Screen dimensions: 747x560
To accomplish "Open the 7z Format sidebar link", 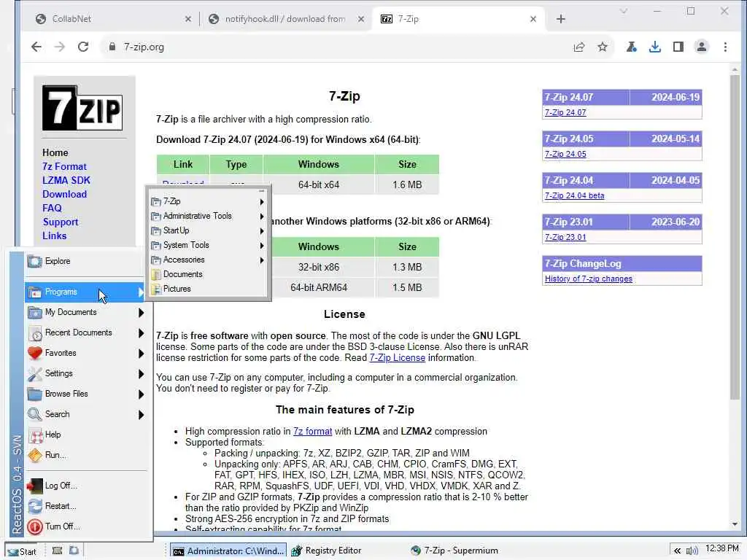I will (64, 167).
